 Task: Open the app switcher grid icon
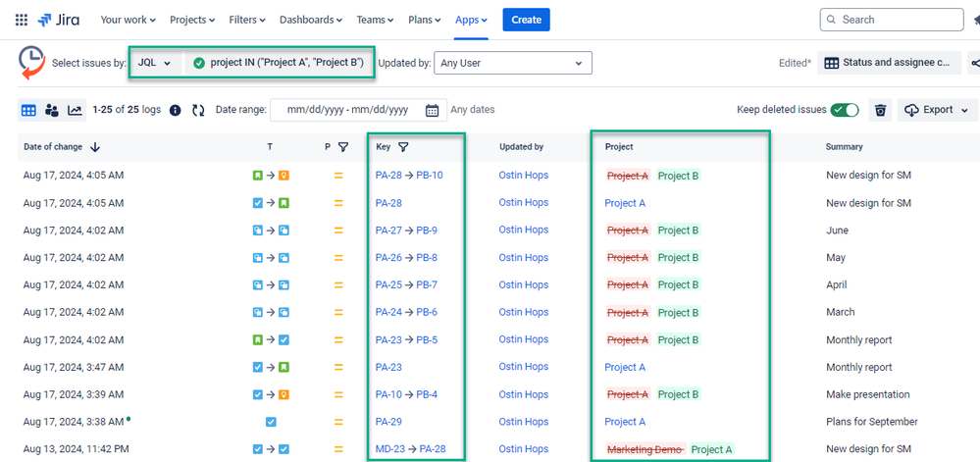(x=22, y=20)
